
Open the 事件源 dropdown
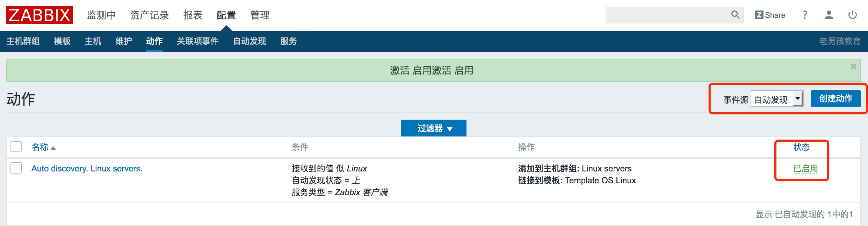[x=777, y=99]
